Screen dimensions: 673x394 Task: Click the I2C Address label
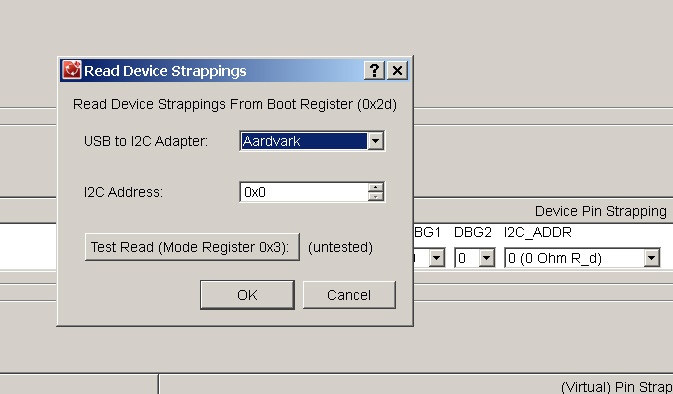[x=124, y=192]
